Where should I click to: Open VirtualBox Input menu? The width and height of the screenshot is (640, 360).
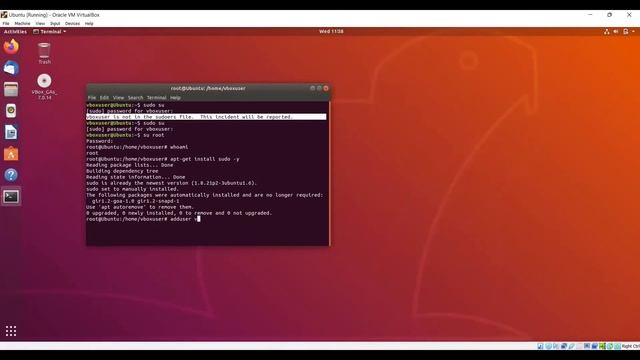(x=55, y=24)
